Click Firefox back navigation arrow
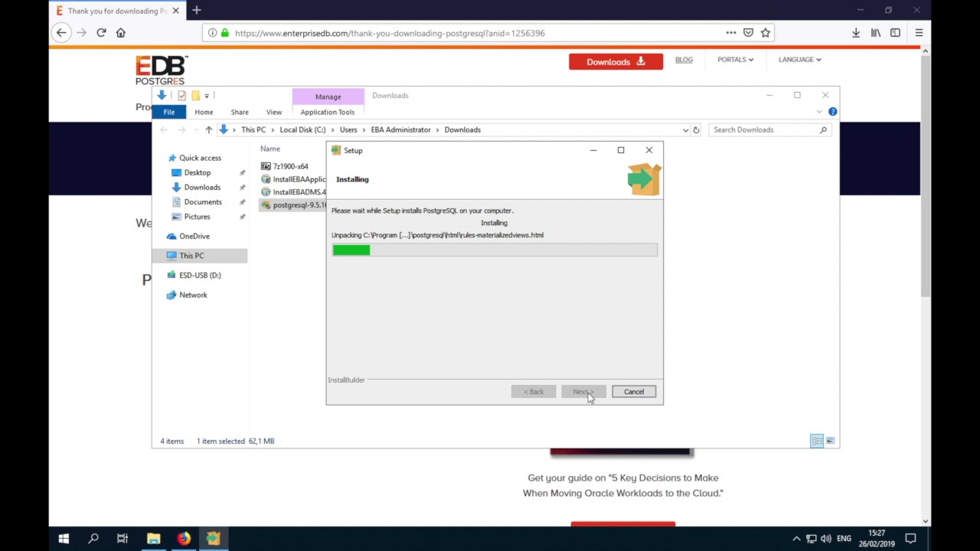Image resolution: width=980 pixels, height=551 pixels. 61,33
